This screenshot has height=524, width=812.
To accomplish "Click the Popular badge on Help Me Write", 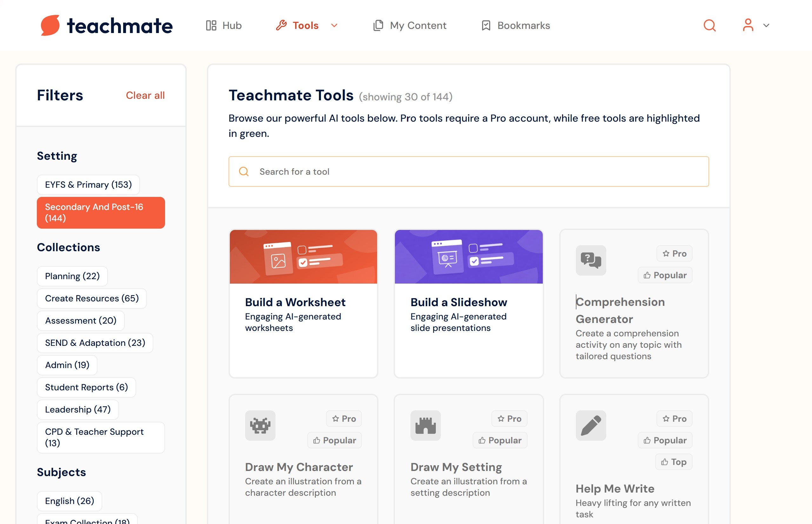I will pos(665,440).
